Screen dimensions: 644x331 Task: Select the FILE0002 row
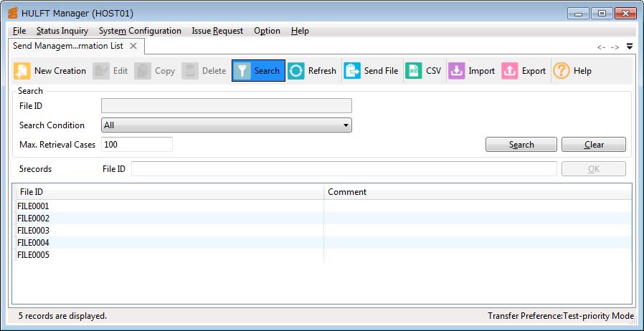[x=323, y=219]
